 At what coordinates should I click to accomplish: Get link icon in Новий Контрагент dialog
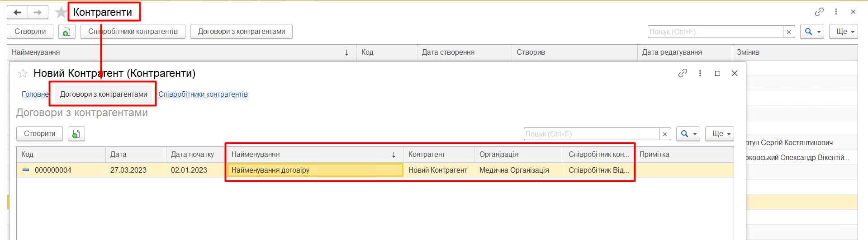[683, 73]
